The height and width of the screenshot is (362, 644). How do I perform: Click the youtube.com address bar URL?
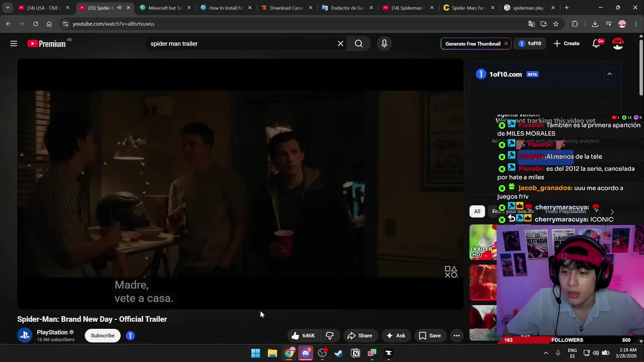click(x=113, y=24)
